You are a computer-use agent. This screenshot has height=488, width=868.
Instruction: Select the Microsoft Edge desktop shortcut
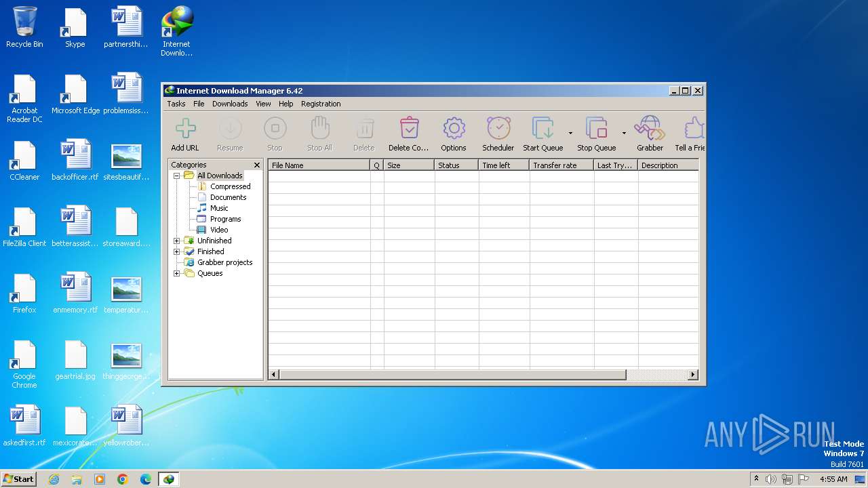(75, 94)
